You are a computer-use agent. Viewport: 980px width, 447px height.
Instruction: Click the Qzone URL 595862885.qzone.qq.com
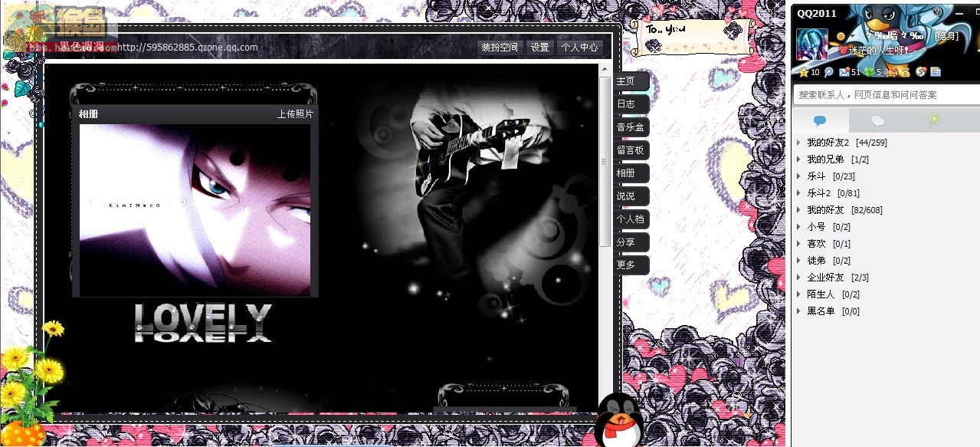(187, 48)
